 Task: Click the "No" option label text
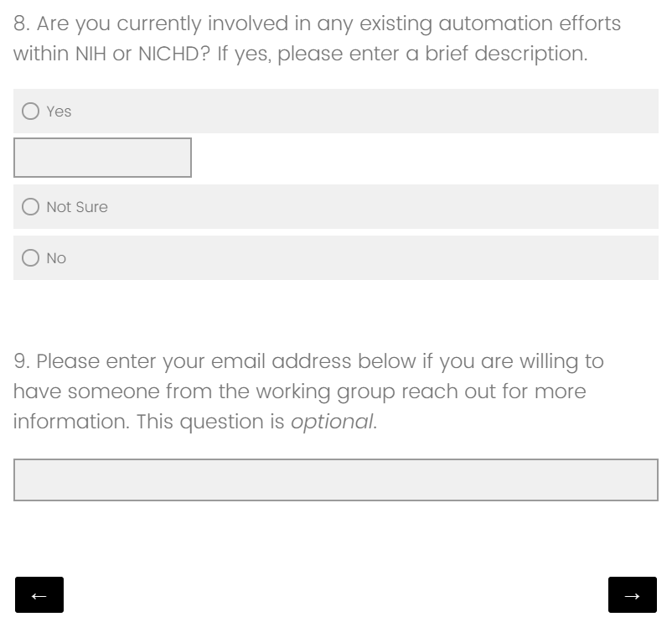pyautogui.click(x=56, y=258)
